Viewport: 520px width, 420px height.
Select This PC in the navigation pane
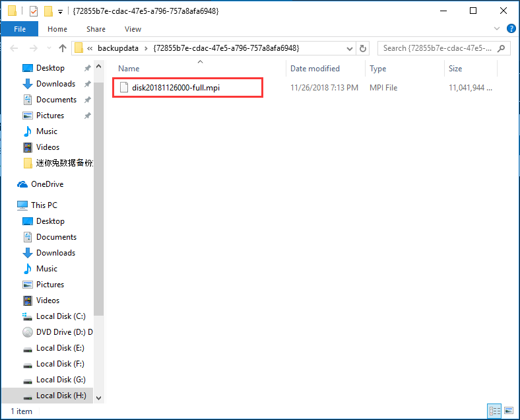click(44, 205)
